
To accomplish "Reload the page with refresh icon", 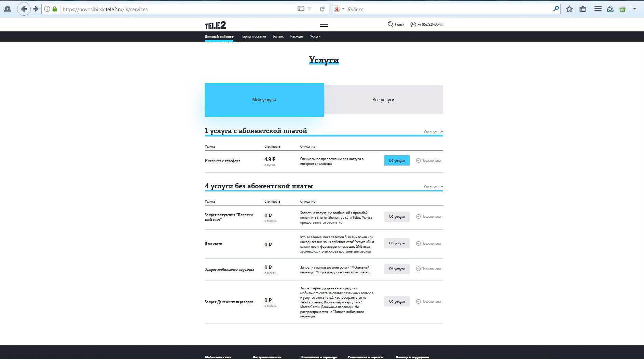I will tap(322, 9).
